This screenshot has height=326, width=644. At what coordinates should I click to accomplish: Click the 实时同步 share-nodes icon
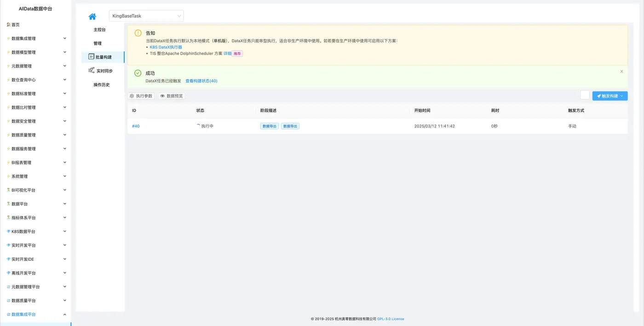(92, 71)
